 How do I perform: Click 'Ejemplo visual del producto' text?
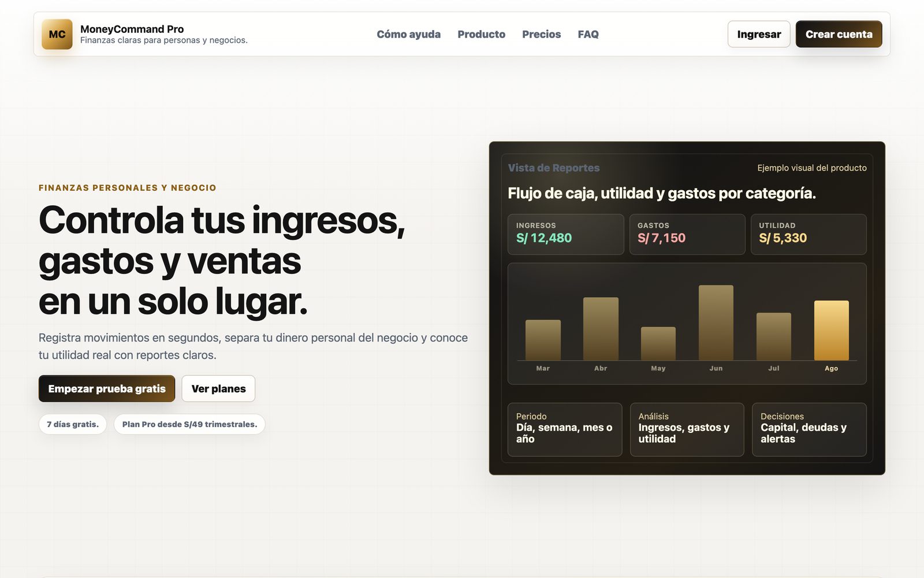click(812, 168)
